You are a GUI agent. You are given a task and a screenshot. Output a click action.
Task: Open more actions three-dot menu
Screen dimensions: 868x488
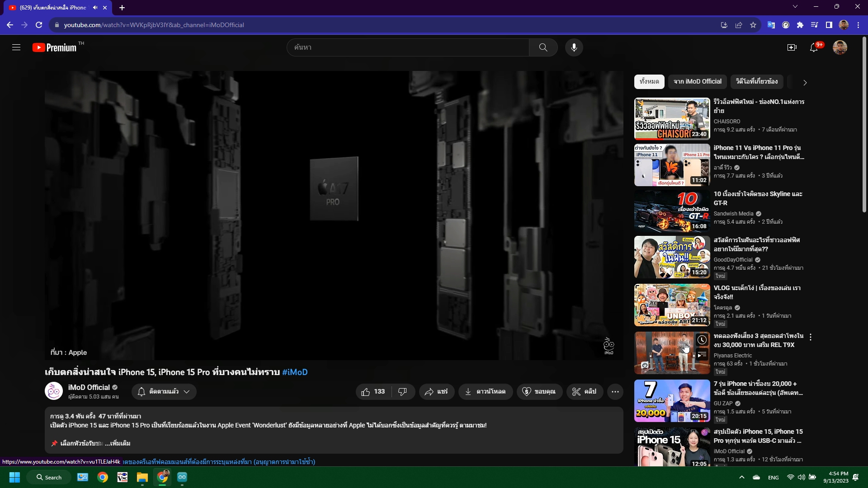615,392
